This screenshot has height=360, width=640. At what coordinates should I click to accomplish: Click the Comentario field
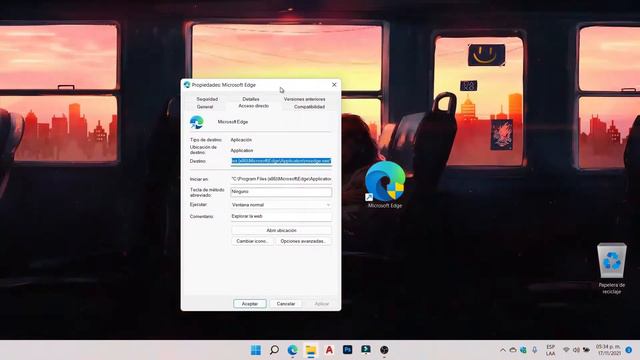coord(281,216)
